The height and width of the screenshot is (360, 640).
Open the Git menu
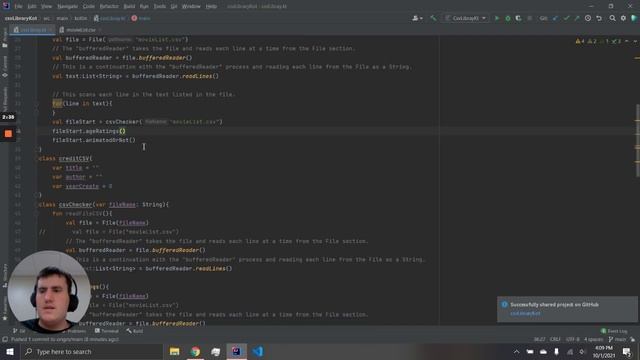(174, 7)
